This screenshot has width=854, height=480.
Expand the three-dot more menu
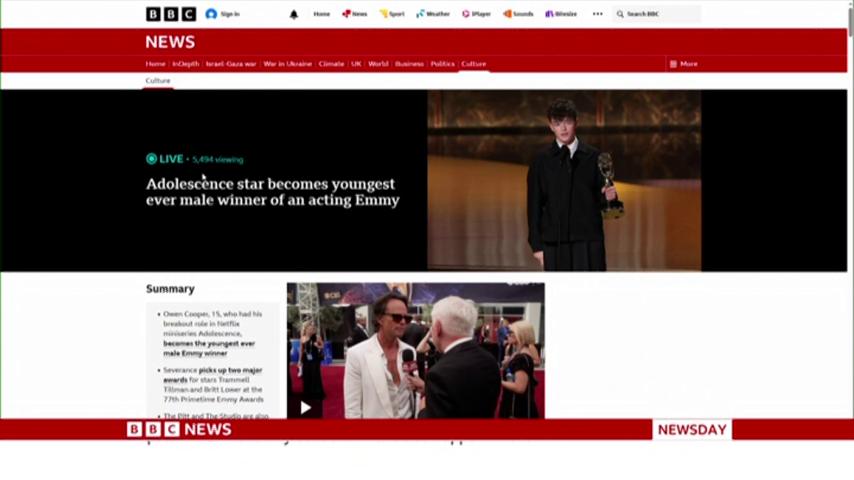[x=597, y=14]
